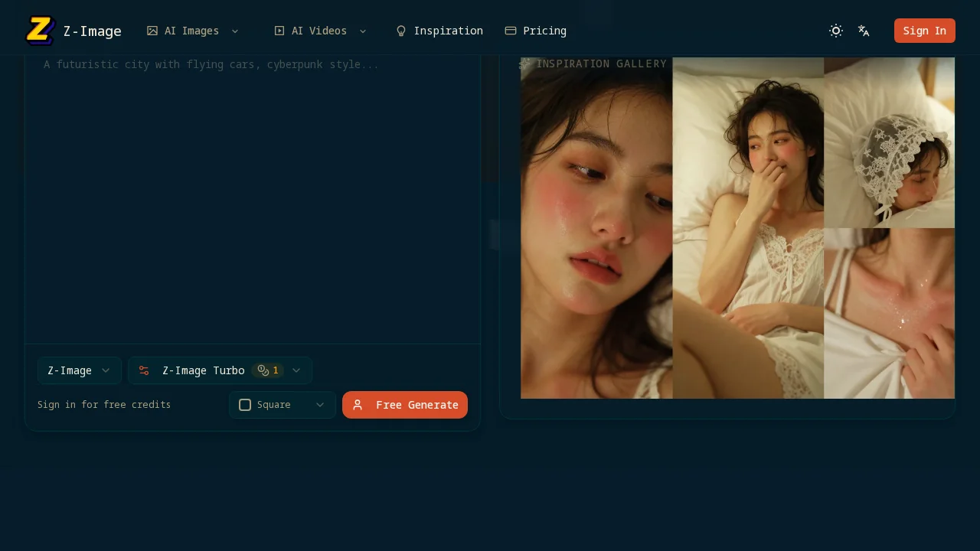This screenshot has height=551, width=980.
Task: Toggle light theme with the sun icon
Action: [x=836, y=31]
